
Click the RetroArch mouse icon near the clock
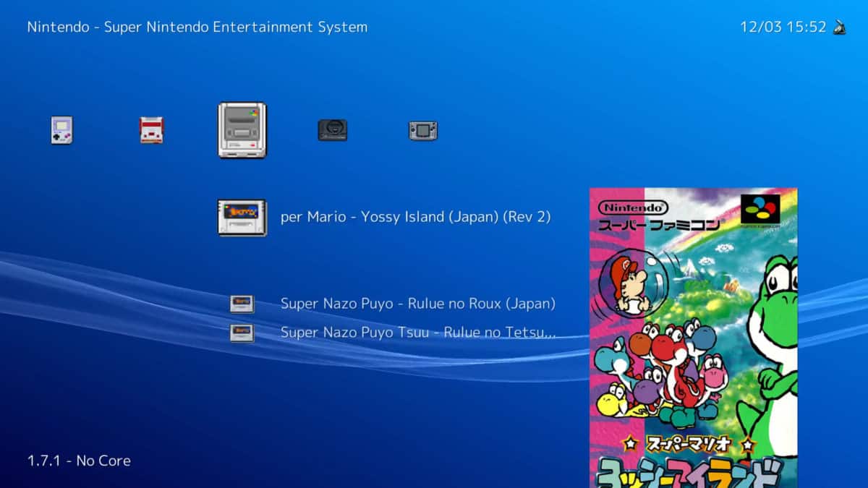coord(839,27)
